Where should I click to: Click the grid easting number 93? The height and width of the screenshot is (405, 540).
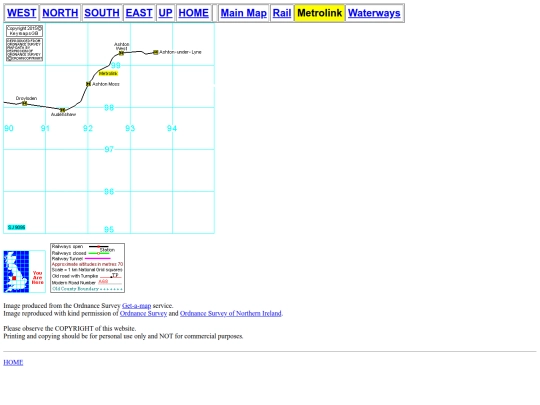coord(130,128)
